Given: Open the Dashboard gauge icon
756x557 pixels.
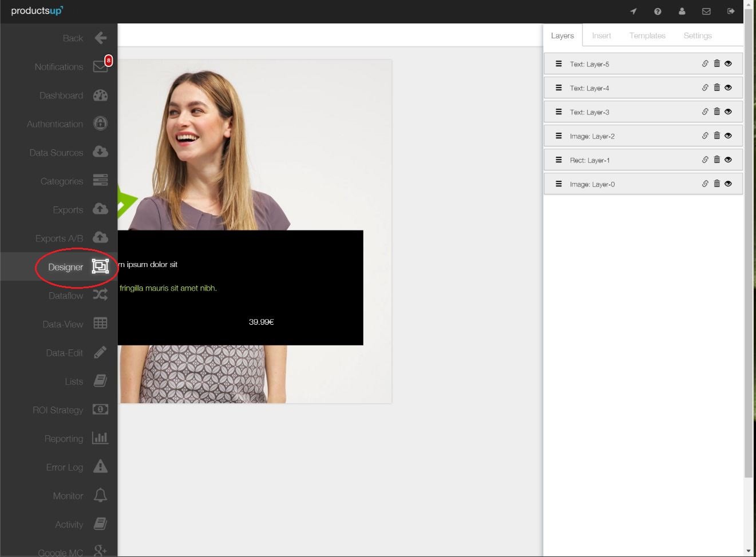Looking at the screenshot, I should click(x=100, y=95).
